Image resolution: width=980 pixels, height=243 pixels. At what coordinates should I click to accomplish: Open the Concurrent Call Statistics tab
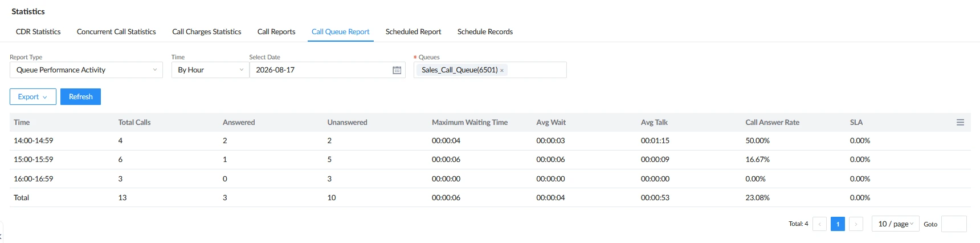tap(116, 32)
